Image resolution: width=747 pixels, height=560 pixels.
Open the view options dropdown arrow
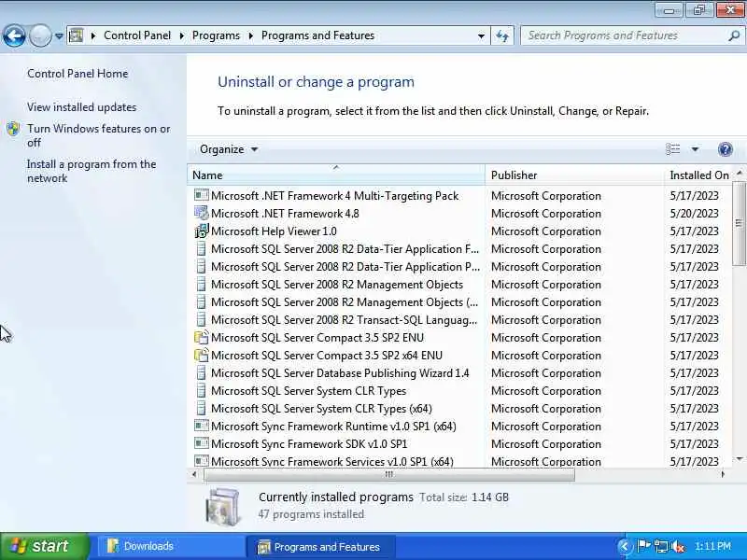click(x=695, y=149)
